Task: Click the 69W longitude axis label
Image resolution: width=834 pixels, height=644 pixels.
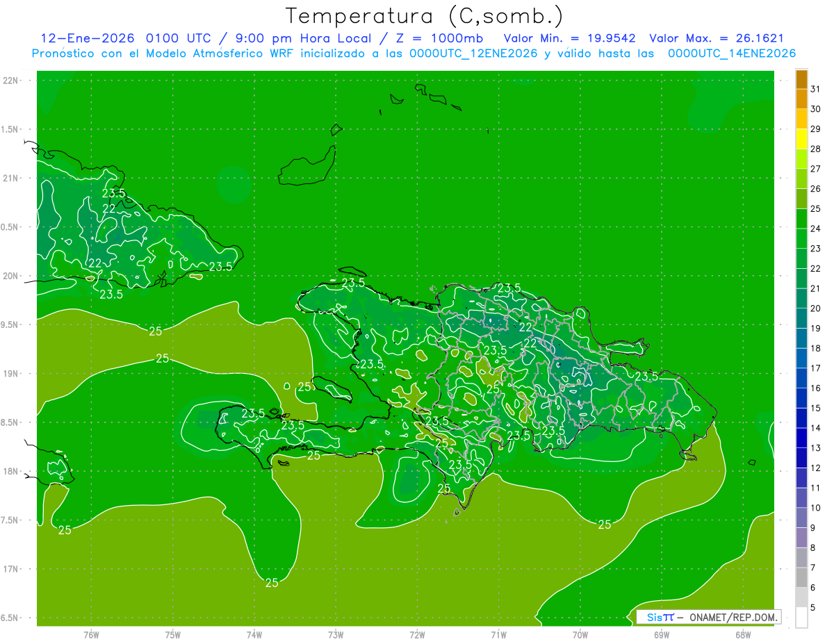Action: pos(661,634)
